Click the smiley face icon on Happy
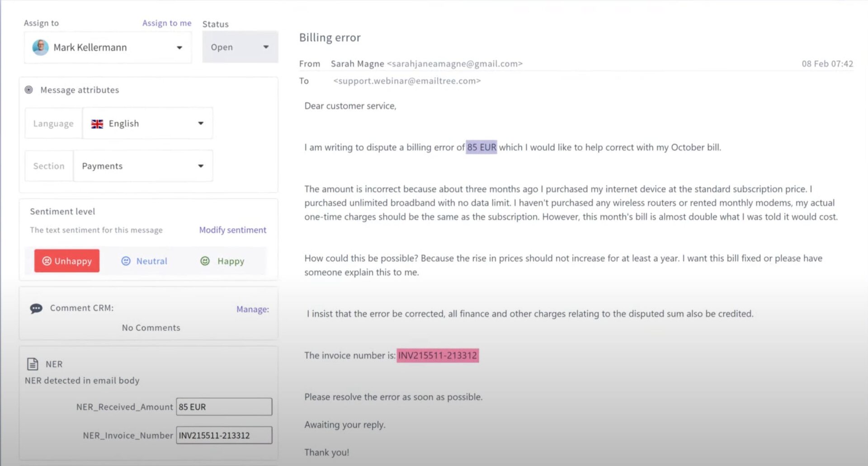The width and height of the screenshot is (868, 466). click(x=205, y=261)
